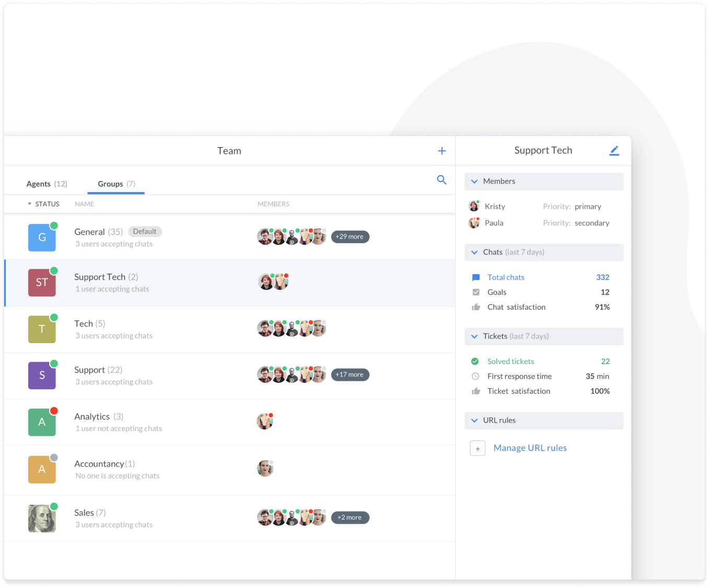Click the Support Tech panel title
This screenshot has width=709, height=588.
(543, 151)
